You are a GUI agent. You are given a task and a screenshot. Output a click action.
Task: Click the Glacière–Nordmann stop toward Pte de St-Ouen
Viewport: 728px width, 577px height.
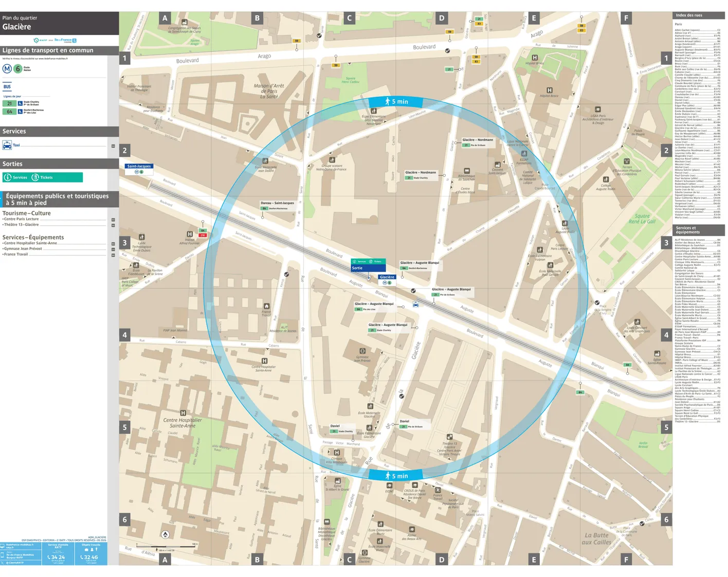(x=478, y=142)
